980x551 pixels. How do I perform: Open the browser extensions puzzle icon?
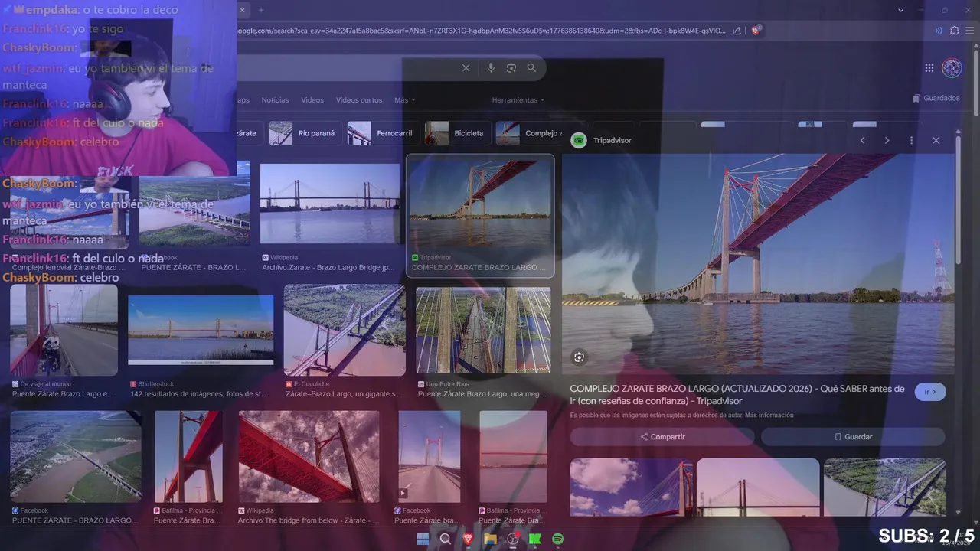(x=954, y=31)
